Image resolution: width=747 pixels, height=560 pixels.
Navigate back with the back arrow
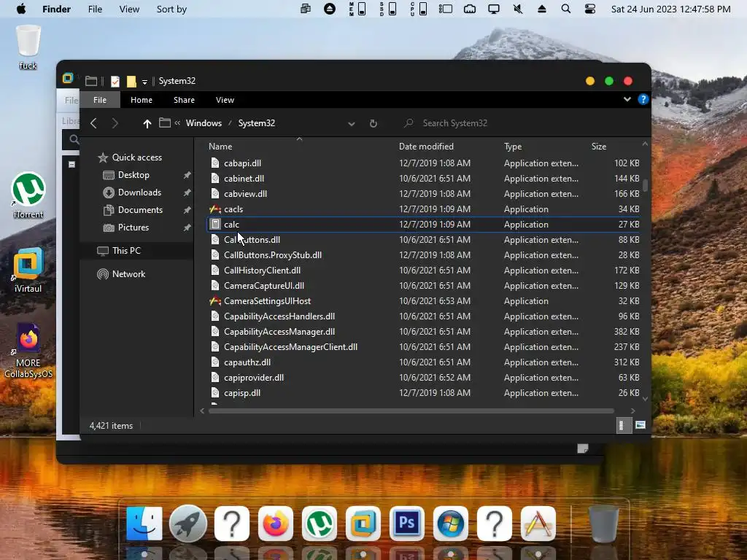click(94, 123)
